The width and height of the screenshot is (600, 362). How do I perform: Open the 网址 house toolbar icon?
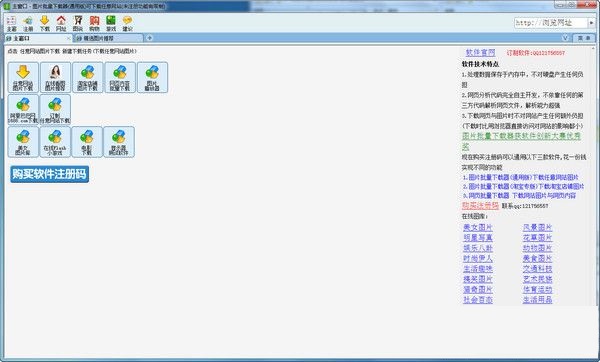[x=61, y=24]
